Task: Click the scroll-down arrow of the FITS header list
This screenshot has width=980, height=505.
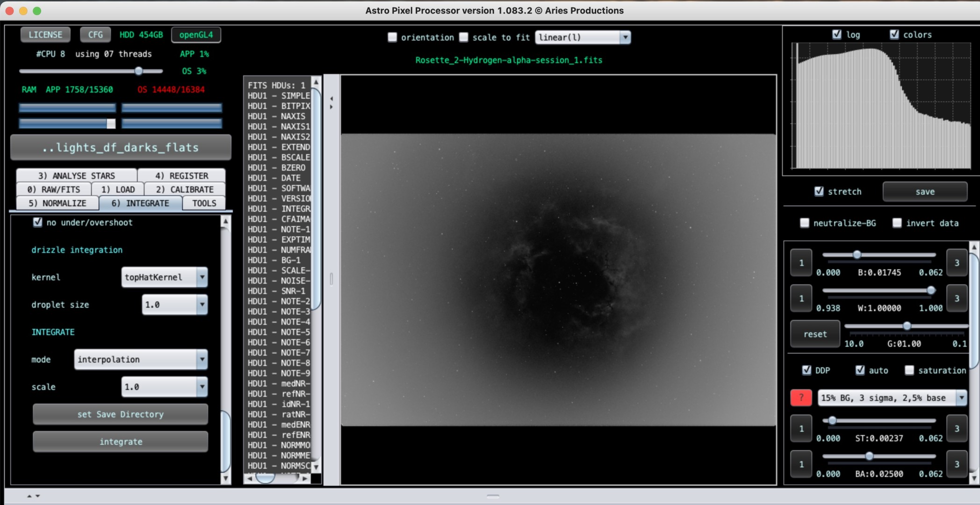Action: [x=316, y=467]
